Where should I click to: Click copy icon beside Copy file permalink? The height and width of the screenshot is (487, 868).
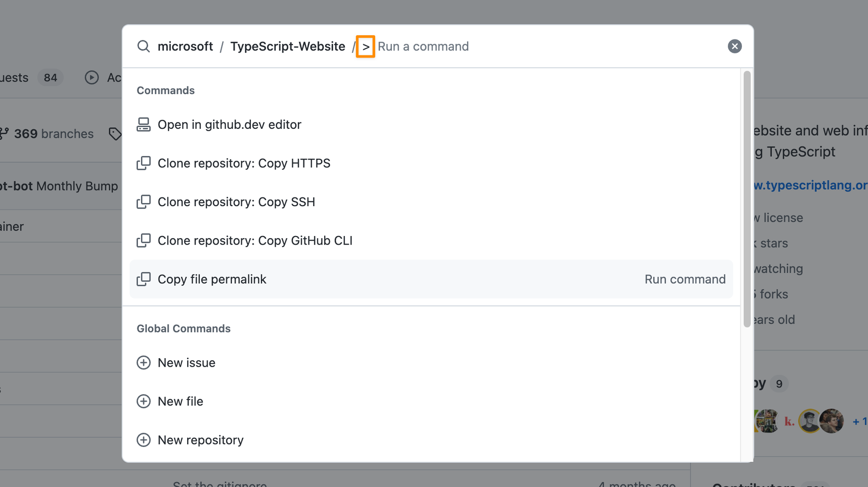coord(143,279)
